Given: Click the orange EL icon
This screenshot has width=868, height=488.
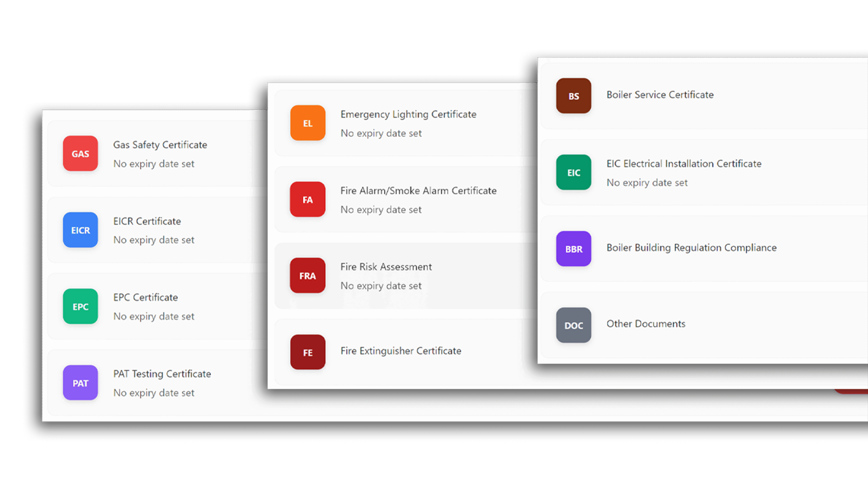Looking at the screenshot, I should coord(308,123).
